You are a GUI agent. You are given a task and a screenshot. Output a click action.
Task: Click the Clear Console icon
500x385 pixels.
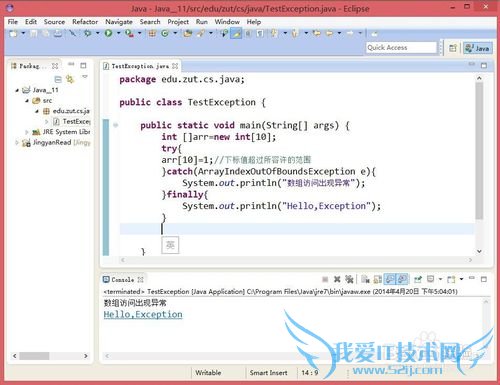365,279
